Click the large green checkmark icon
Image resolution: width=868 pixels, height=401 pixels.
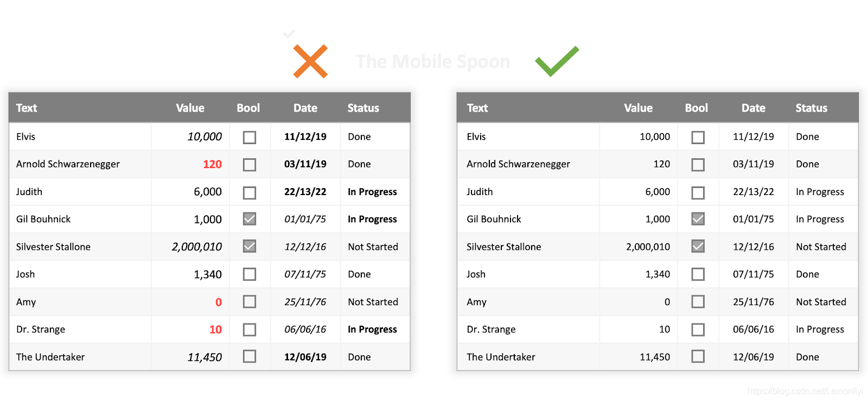coord(557,61)
